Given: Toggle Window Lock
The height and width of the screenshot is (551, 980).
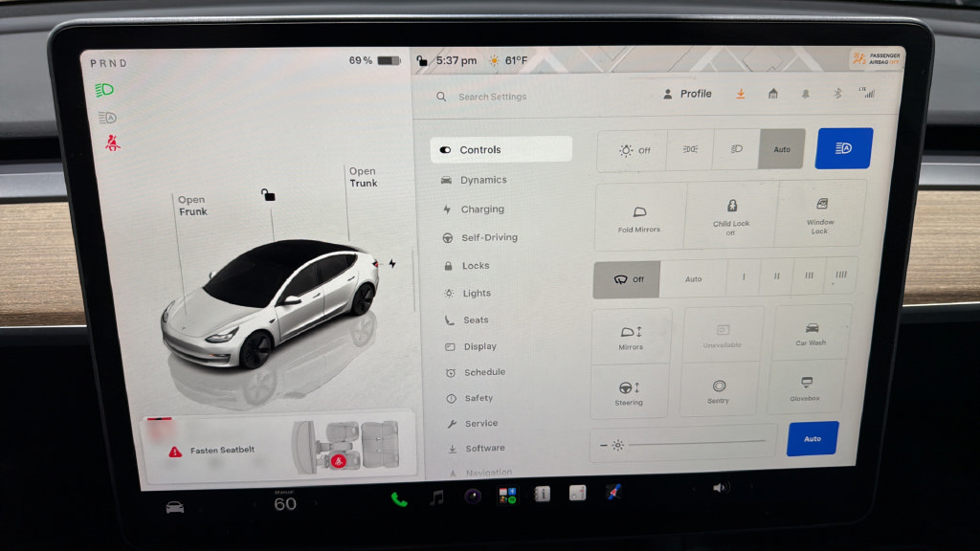Looking at the screenshot, I should (x=820, y=215).
